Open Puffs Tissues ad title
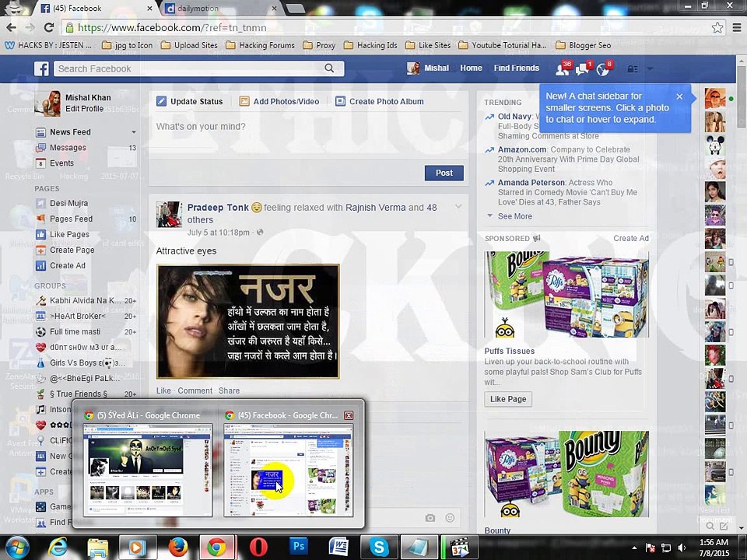 pyautogui.click(x=509, y=351)
